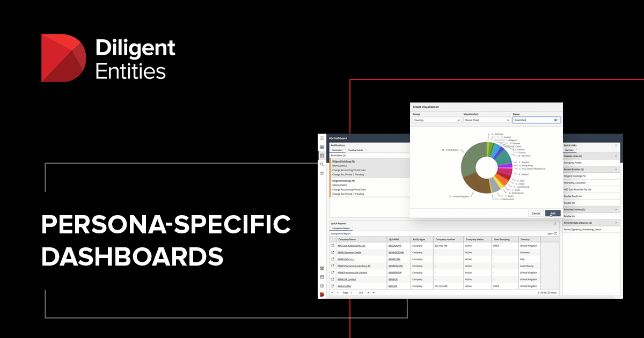Select the My Links tab
644x338 pixels.
click(x=569, y=150)
